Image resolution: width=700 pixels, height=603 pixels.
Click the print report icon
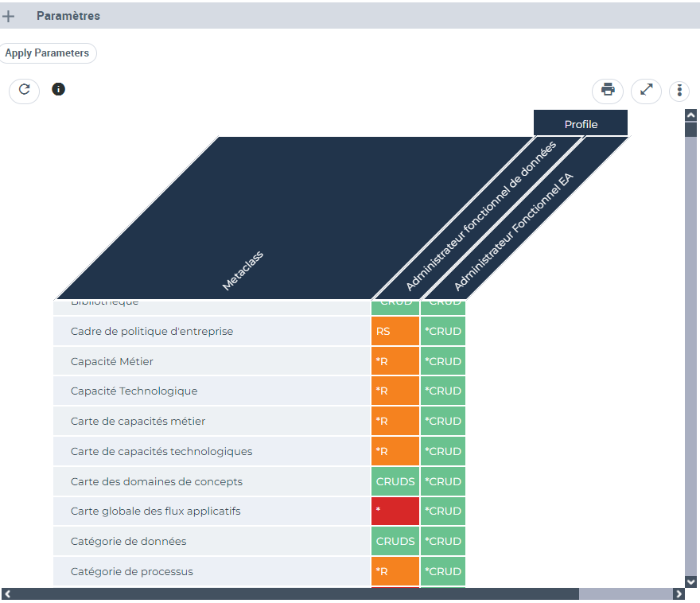608,90
